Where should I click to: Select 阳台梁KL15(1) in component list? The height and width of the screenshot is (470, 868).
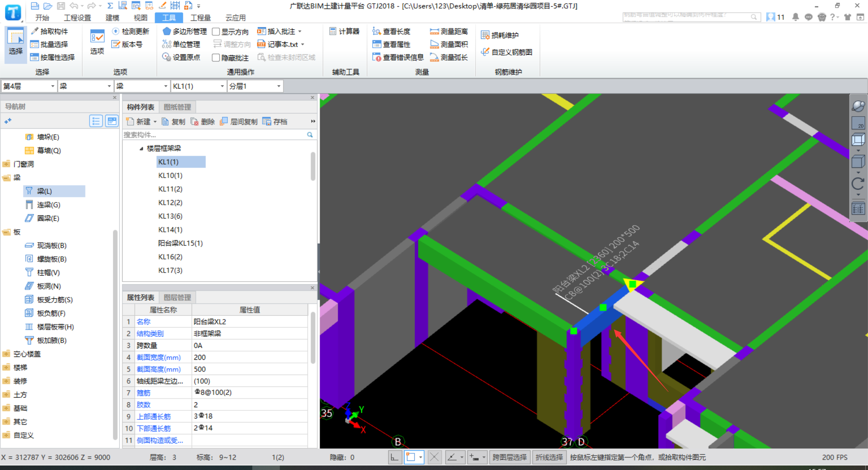click(x=180, y=243)
